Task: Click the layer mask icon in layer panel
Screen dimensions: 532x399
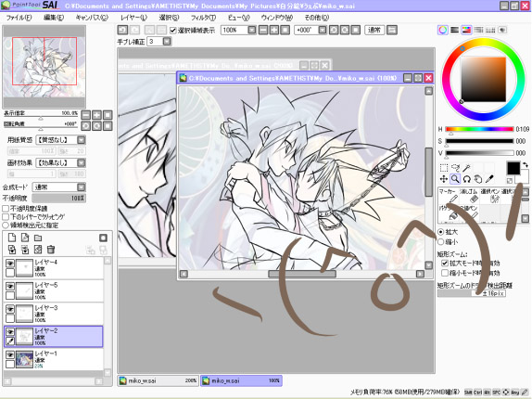Action: pos(103,238)
